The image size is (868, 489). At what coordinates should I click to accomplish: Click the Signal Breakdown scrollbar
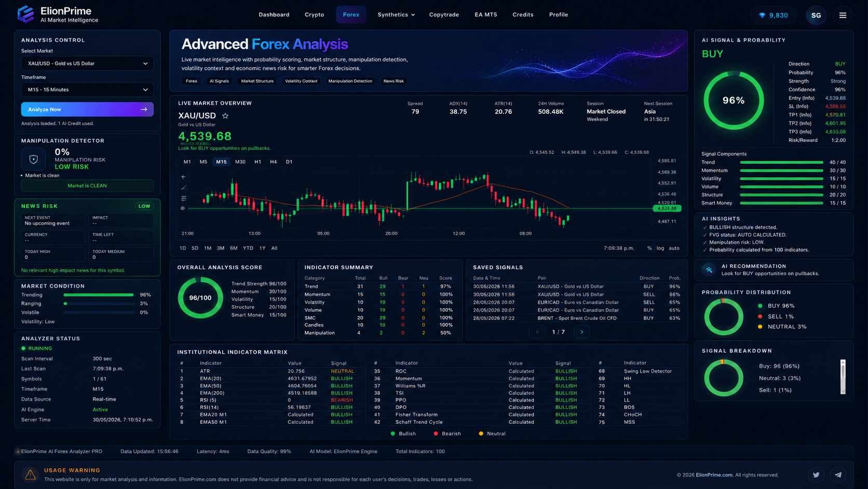pos(843,377)
